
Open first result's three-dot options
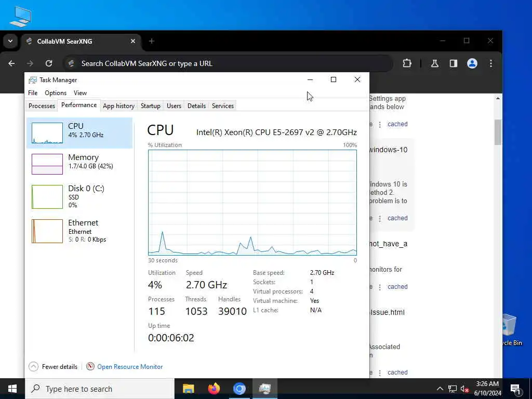click(x=380, y=125)
